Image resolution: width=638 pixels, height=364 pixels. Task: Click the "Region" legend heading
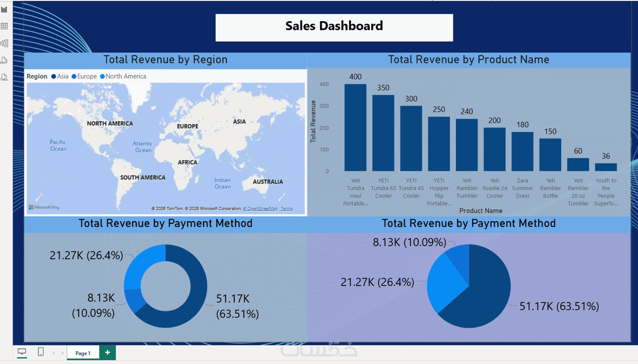[37, 77]
